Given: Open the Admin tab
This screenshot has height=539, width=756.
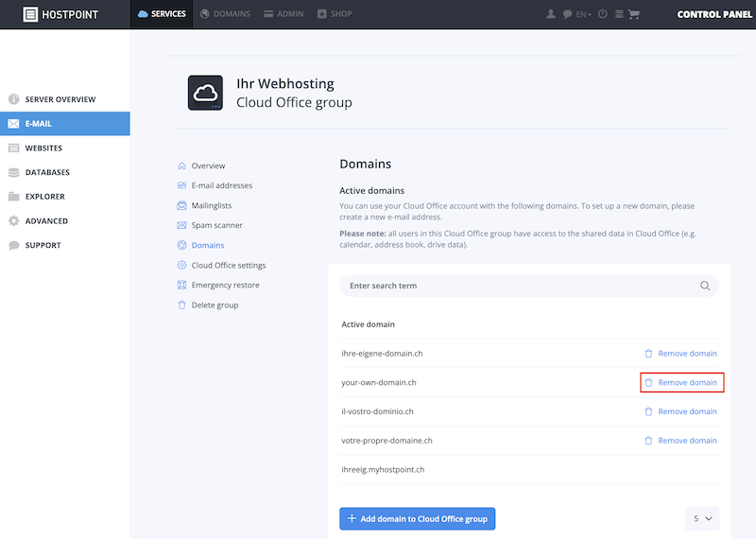Looking at the screenshot, I should [283, 14].
